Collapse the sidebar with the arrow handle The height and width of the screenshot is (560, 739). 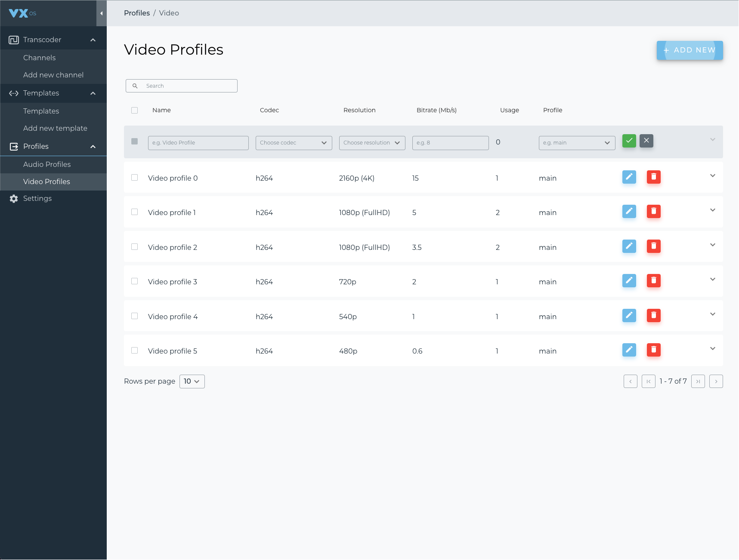pyautogui.click(x=102, y=13)
